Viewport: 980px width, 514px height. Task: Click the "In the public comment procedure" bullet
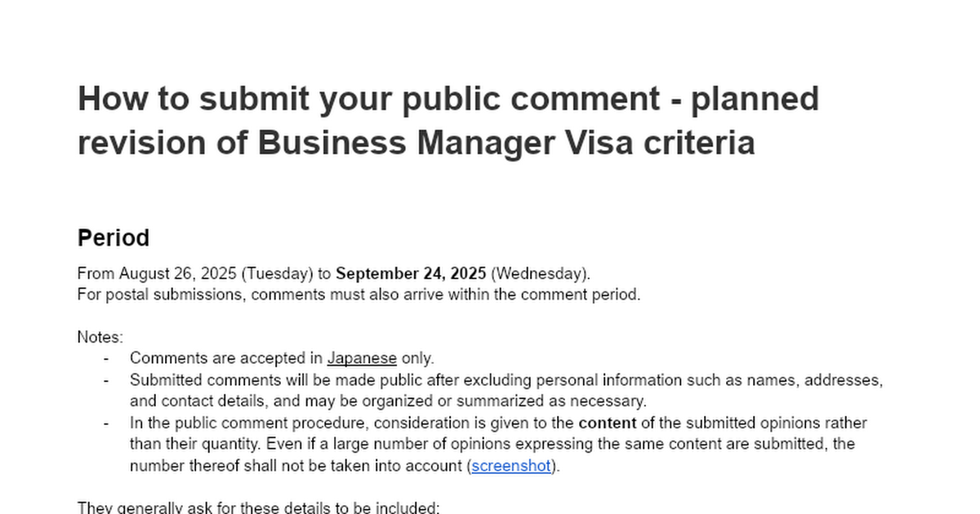[x=351, y=423]
